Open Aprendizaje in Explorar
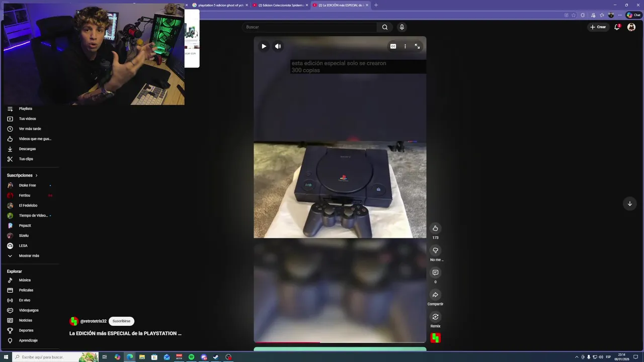 (29, 340)
